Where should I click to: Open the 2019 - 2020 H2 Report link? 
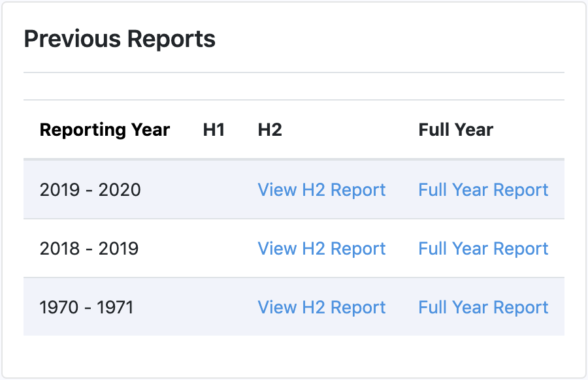click(321, 190)
